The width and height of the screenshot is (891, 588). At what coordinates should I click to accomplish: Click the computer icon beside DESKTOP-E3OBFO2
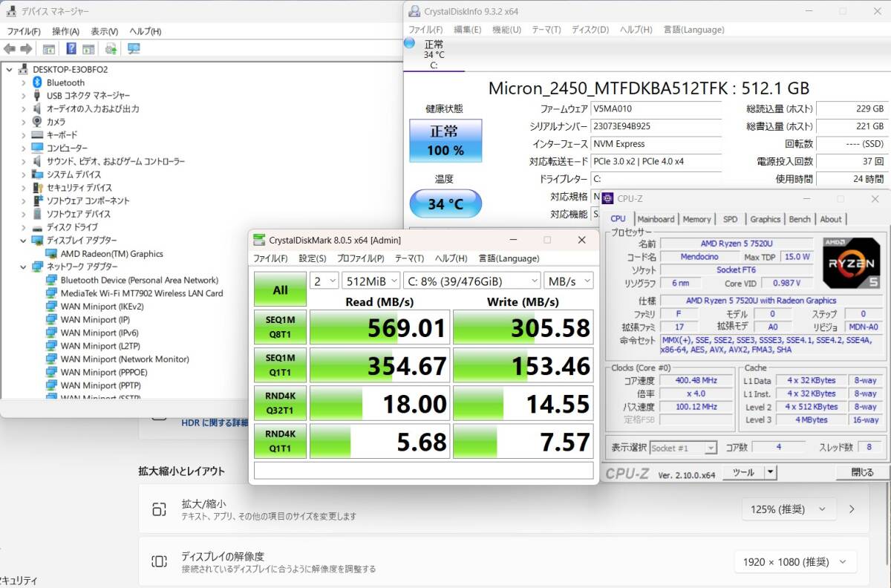point(24,69)
